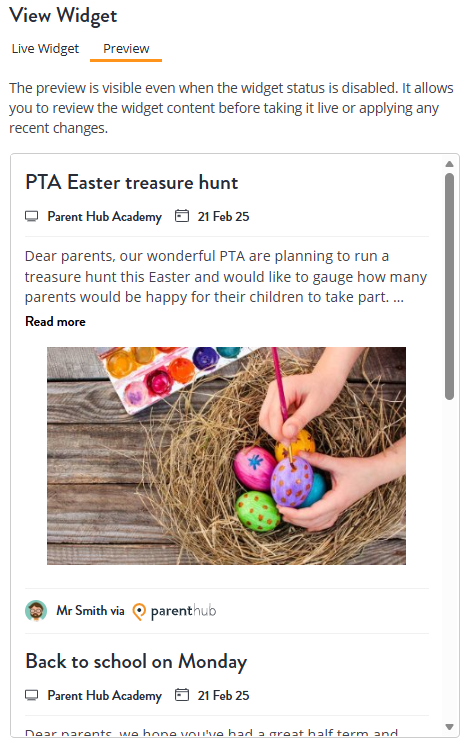Select the Preview tab
Viewport: 470px width, 748px height.
pyautogui.click(x=126, y=49)
